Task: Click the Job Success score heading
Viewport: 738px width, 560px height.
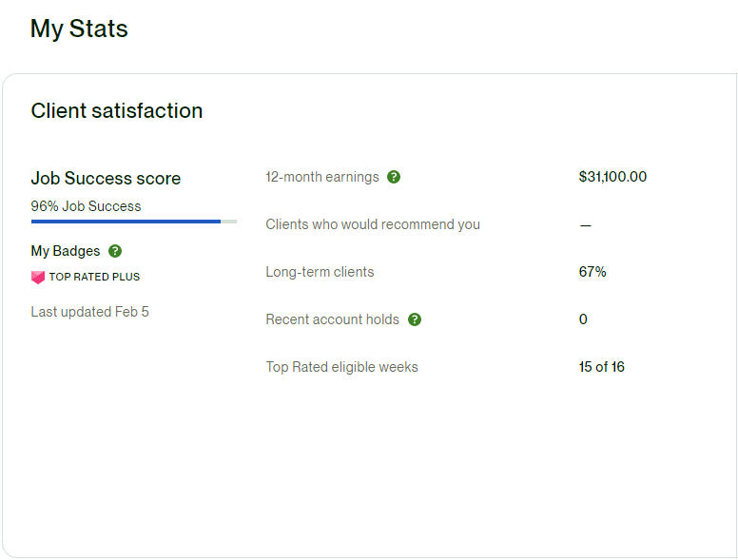Action: (106, 178)
